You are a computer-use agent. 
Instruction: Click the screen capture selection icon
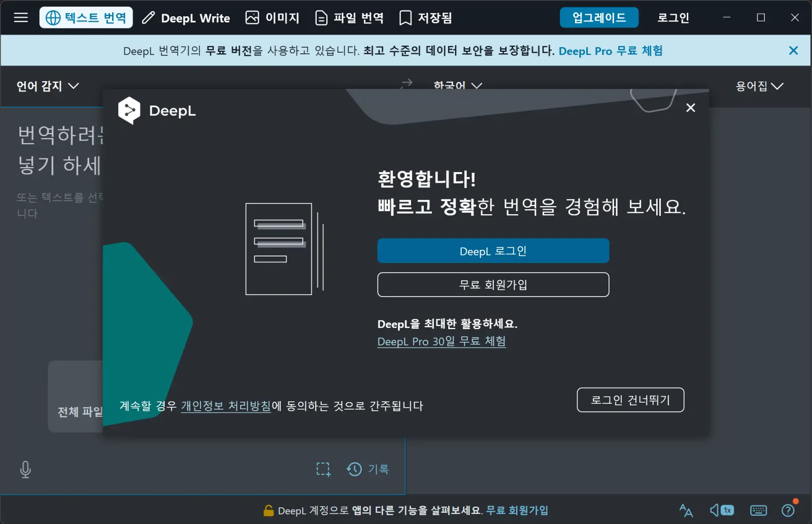tap(323, 469)
